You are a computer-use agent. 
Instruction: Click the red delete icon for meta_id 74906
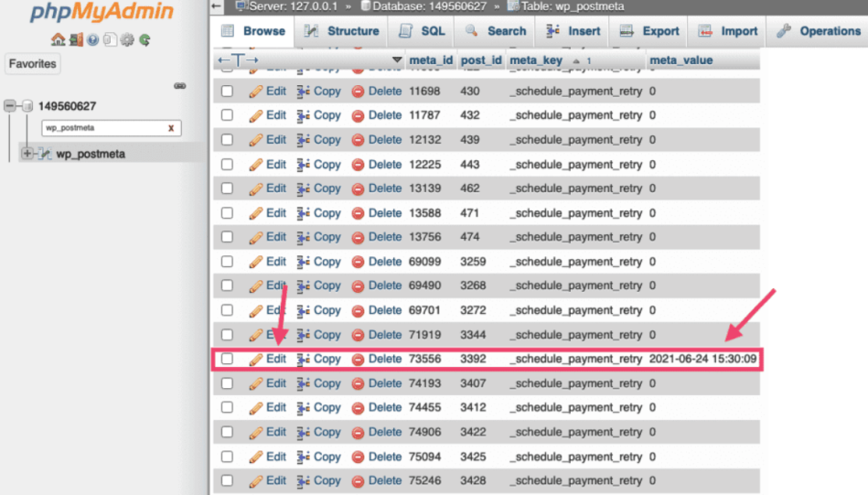tap(358, 433)
